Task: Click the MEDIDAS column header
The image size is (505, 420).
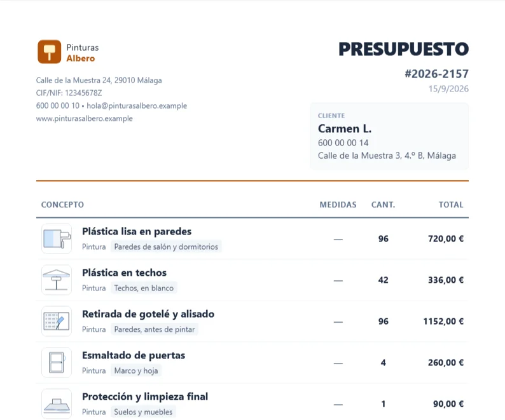Action: [x=338, y=205]
